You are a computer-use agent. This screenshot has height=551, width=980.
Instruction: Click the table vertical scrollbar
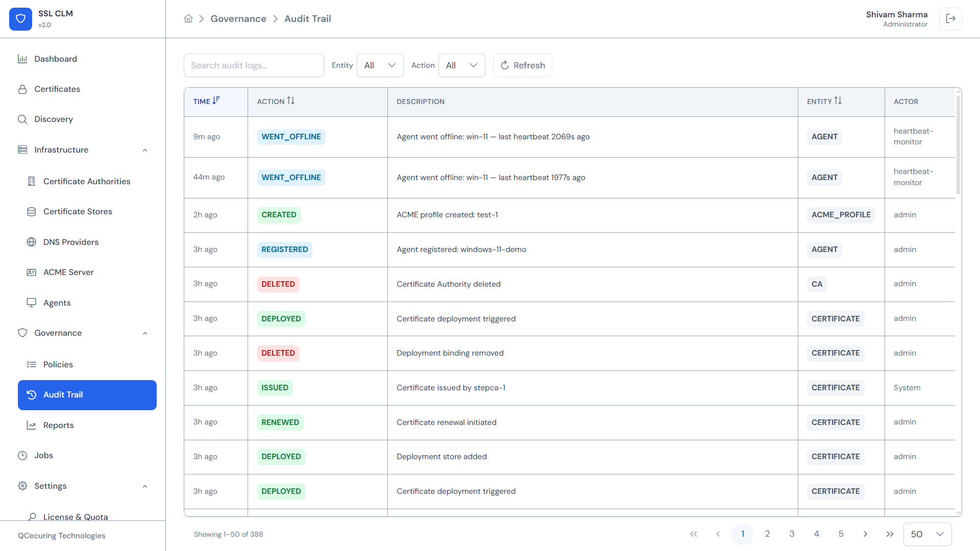point(958,144)
